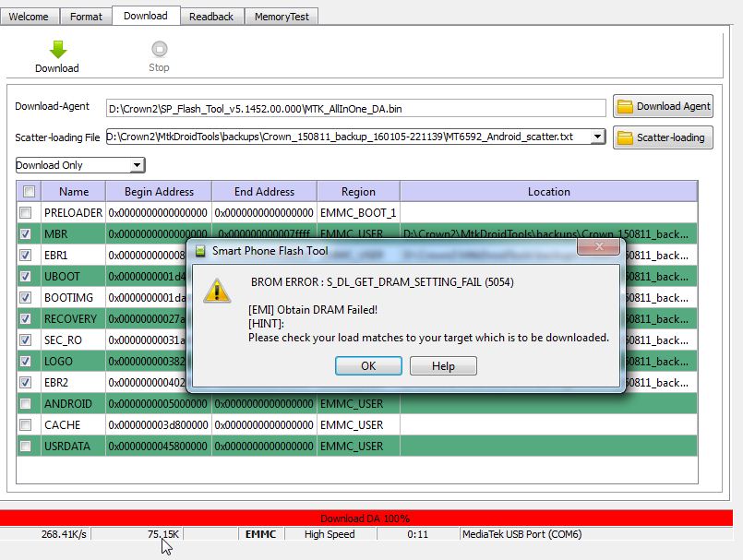Enable the CACHE partition checkbox
The height and width of the screenshot is (560, 743).
point(26,425)
